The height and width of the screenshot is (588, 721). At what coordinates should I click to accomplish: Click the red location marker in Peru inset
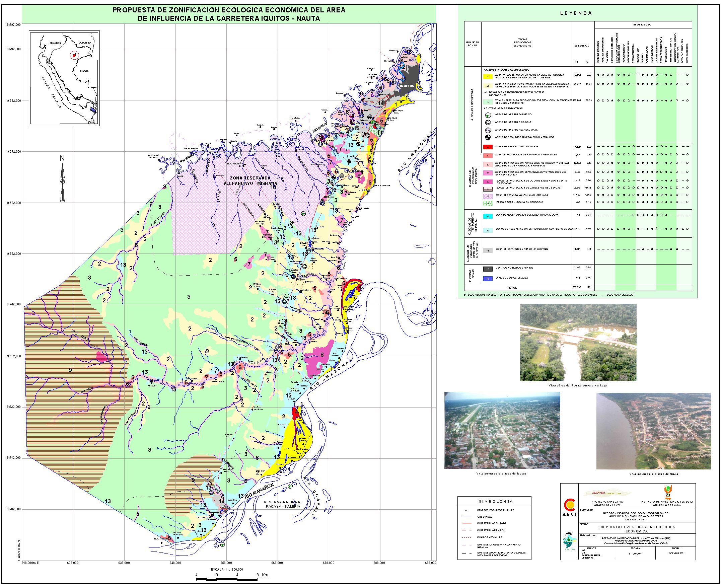73,55
